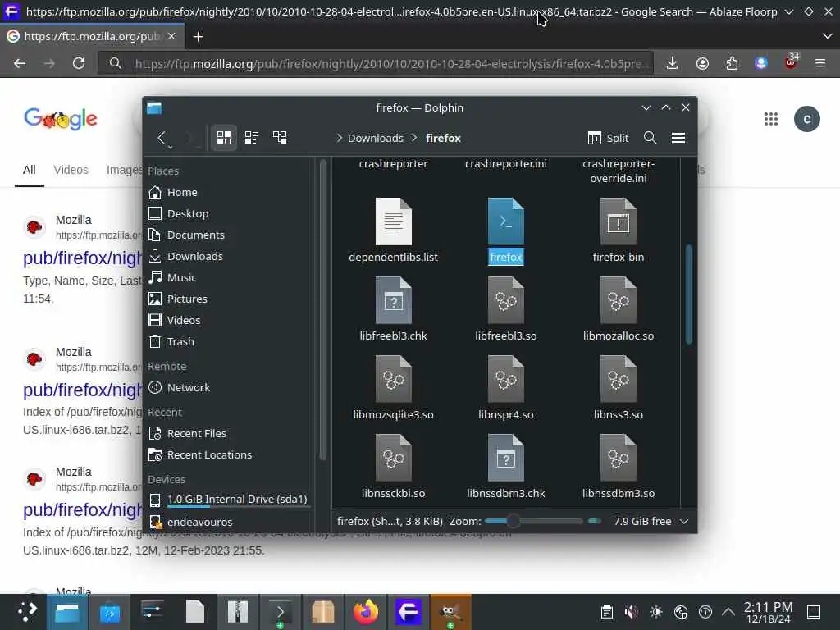Open new browser tab

tap(199, 36)
